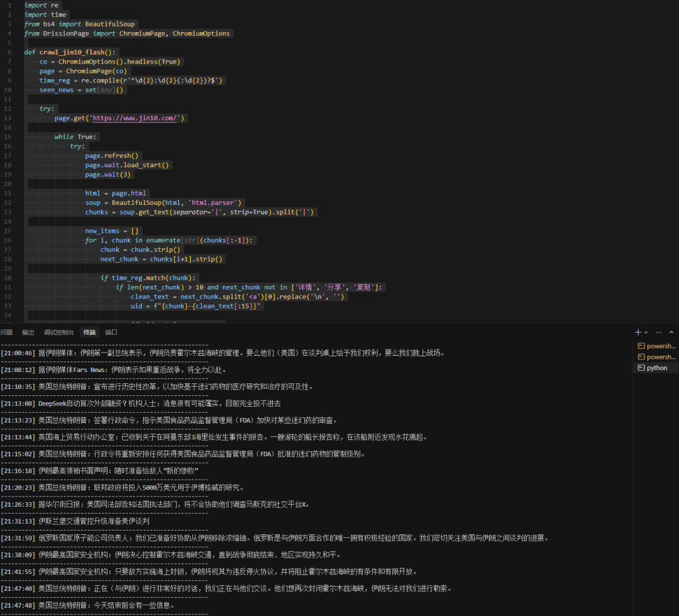Click line number 6 in the gutter
Image resolution: width=679 pixels, height=616 pixels.
9,52
